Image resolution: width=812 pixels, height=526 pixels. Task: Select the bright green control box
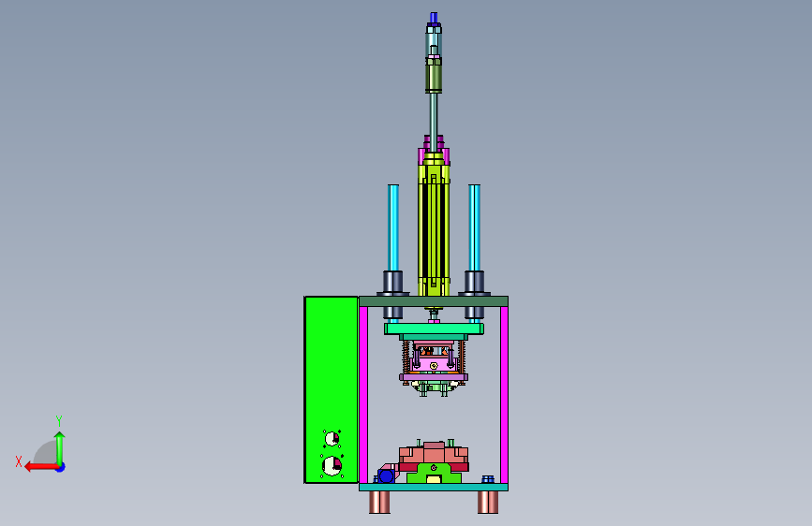[332, 390]
